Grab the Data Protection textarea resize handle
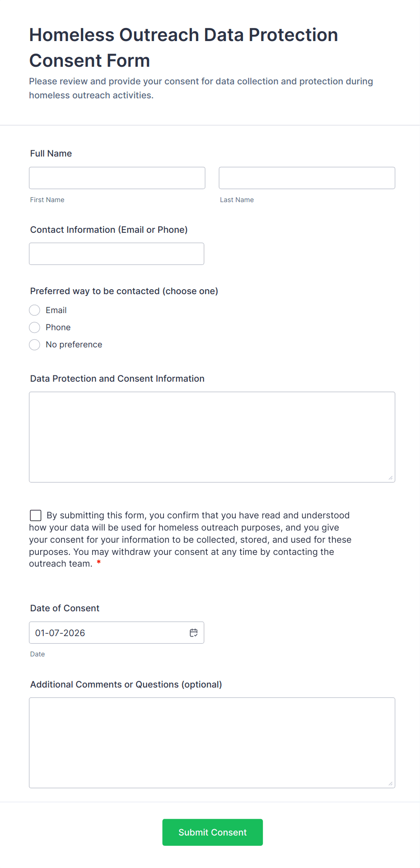 (391, 478)
